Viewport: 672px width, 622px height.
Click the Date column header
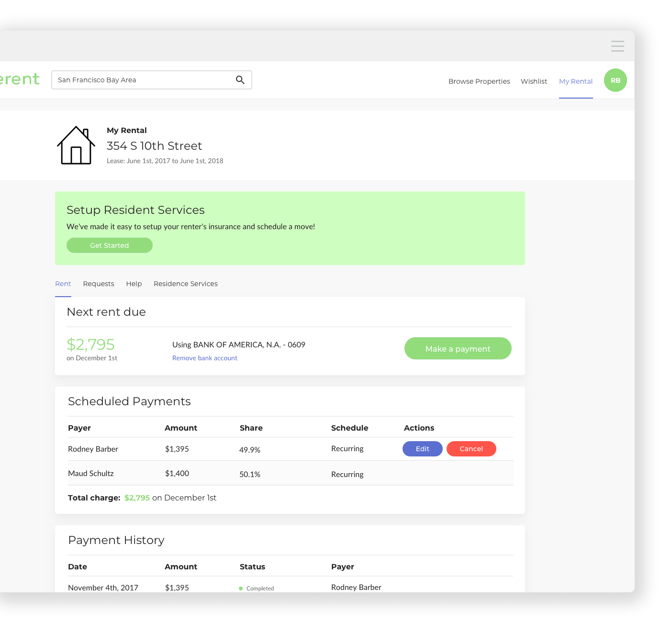[x=78, y=566]
